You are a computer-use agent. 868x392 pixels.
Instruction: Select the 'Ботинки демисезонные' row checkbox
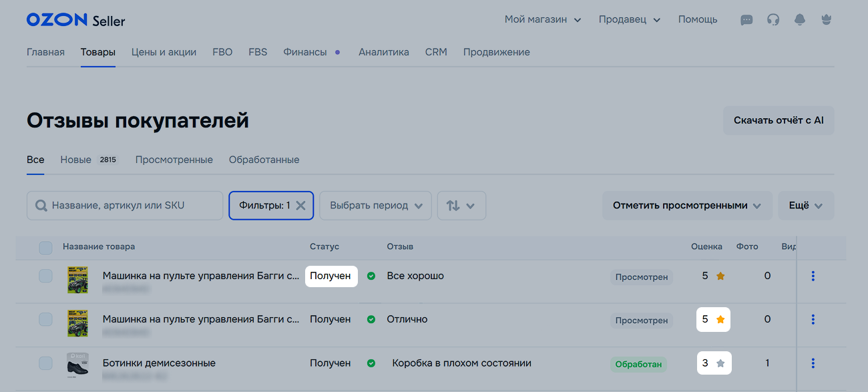(45, 363)
